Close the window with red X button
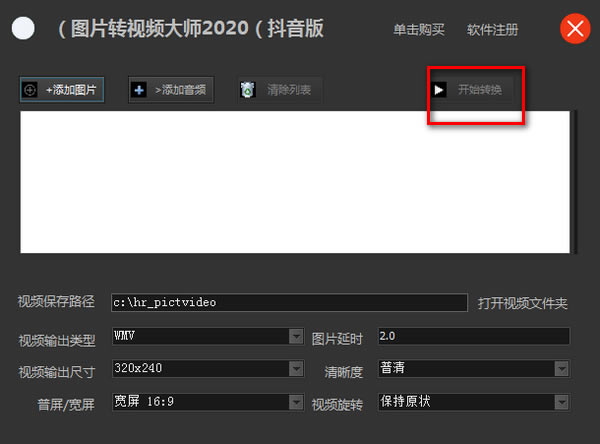This screenshot has height=444, width=600. point(575,29)
